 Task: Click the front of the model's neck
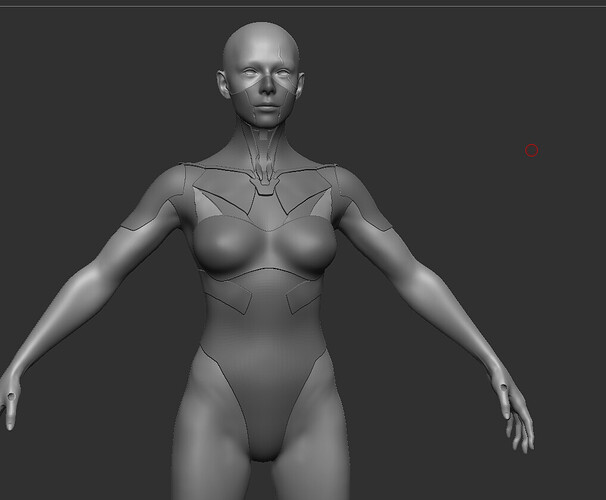(264, 145)
